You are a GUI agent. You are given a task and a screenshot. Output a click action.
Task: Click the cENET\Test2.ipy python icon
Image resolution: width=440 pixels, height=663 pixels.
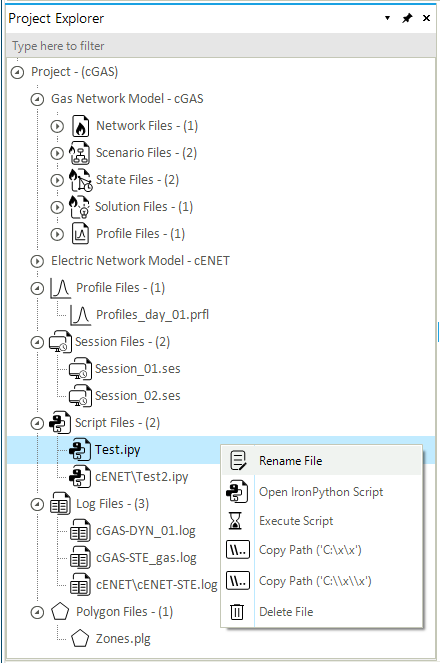(80, 477)
